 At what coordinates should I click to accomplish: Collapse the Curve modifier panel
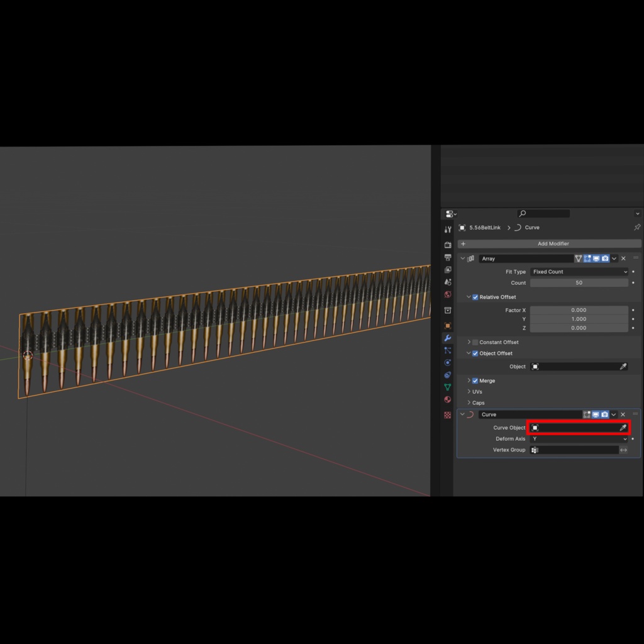click(462, 414)
